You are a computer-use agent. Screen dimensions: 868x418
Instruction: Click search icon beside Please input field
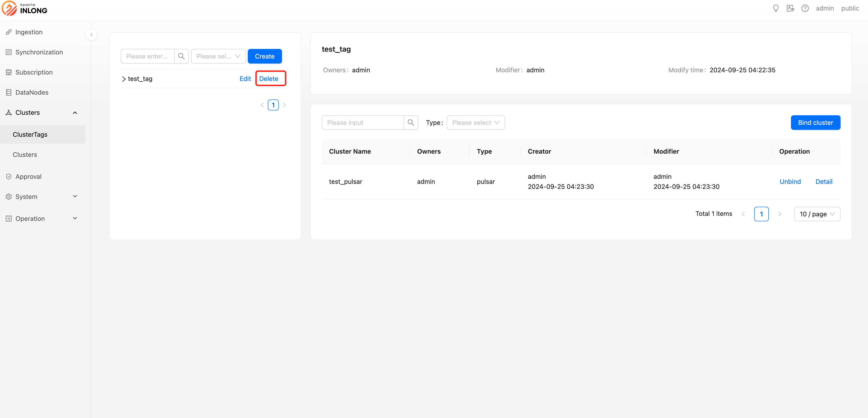tap(411, 123)
